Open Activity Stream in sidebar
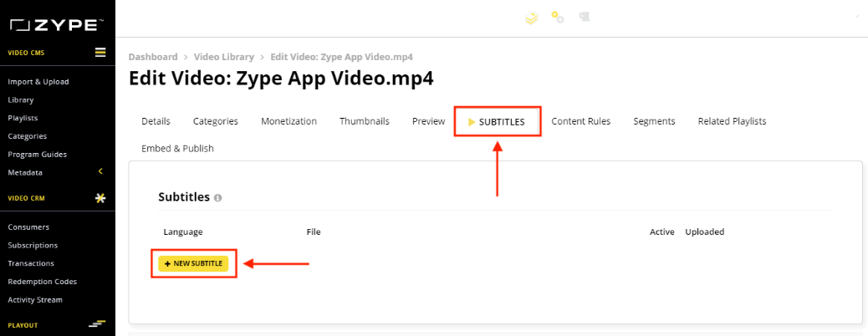This screenshot has width=868, height=336. 35,300
